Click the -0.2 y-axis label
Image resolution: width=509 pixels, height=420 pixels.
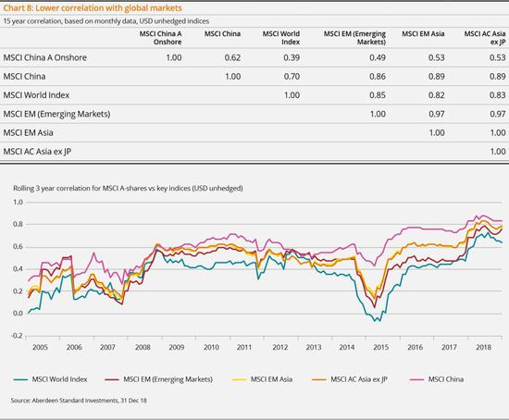click(x=17, y=336)
